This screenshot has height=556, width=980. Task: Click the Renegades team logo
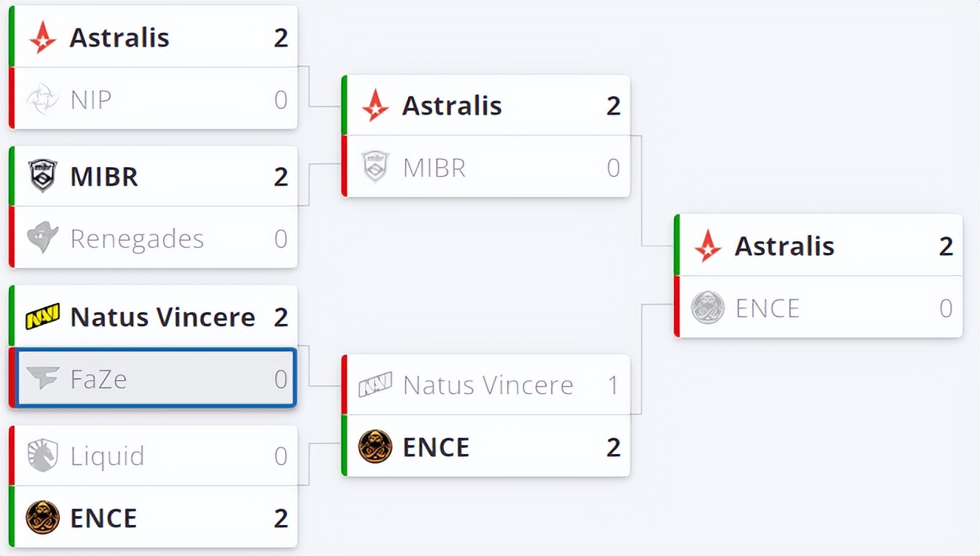[x=43, y=238]
